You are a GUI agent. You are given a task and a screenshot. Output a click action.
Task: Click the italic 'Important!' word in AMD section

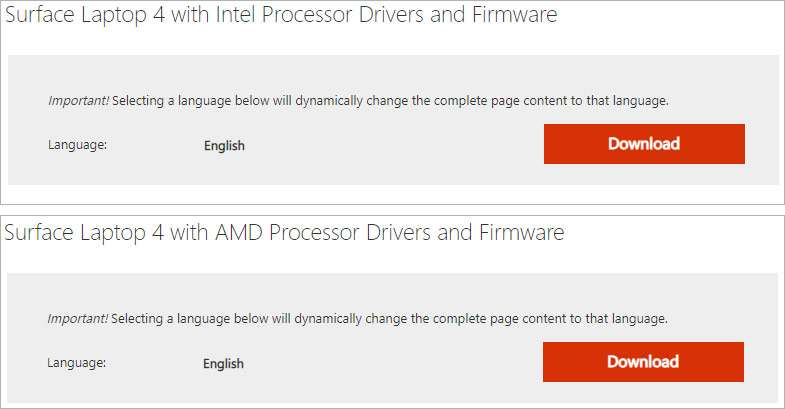point(78,320)
